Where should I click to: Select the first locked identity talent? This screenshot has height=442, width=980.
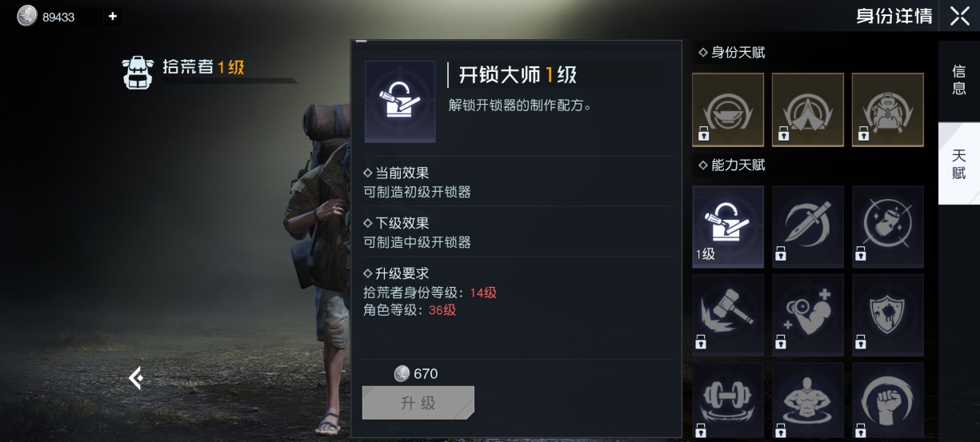tap(728, 110)
